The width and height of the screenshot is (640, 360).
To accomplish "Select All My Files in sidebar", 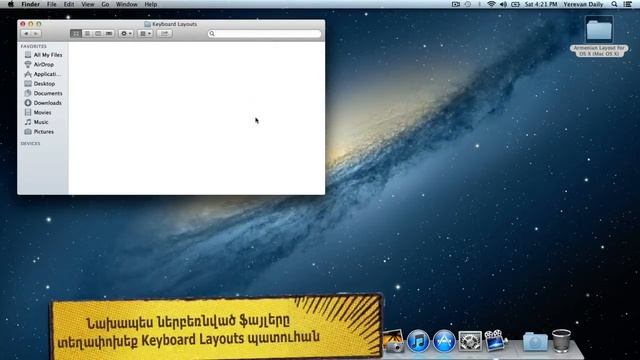I will (x=43, y=55).
